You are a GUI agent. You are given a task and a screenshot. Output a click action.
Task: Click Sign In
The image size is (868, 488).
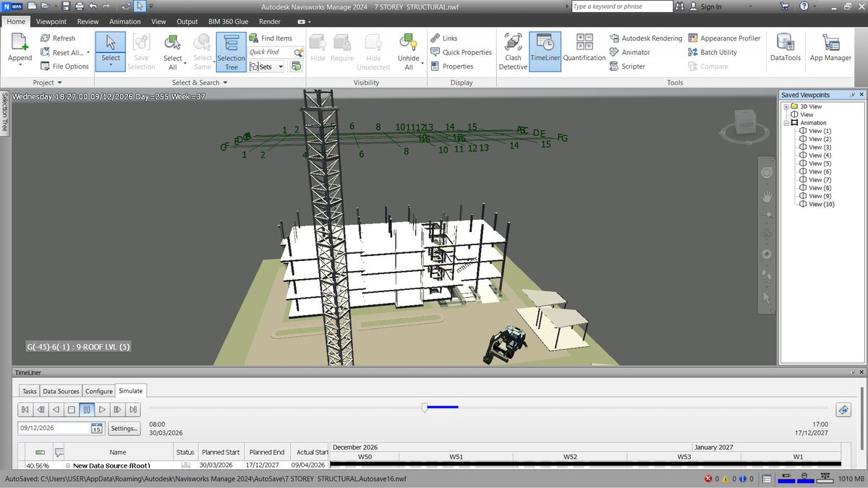pos(706,7)
